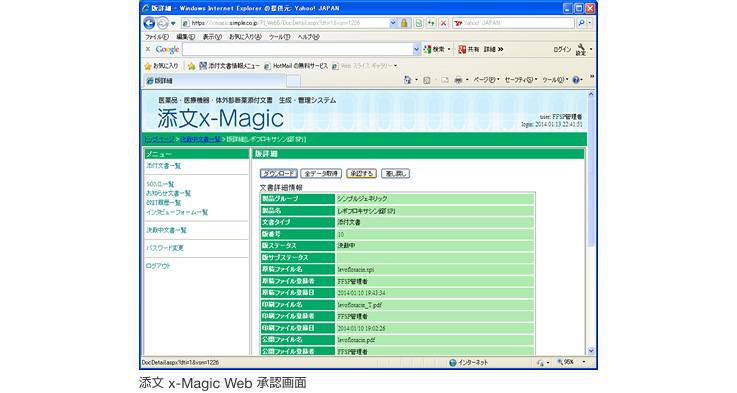Select the 版詳細 browser tab
Screen dimensions: 737x393
click(x=214, y=80)
